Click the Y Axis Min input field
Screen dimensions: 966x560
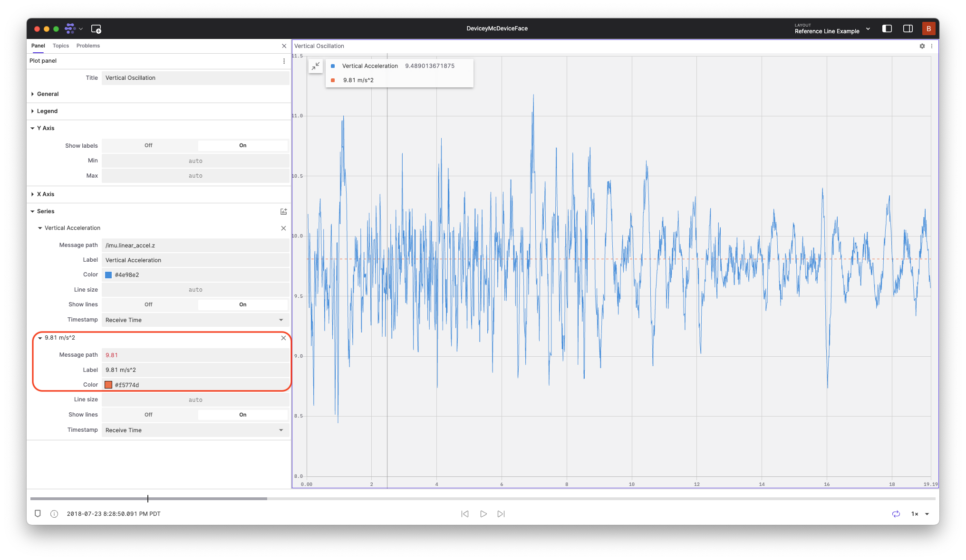195,161
